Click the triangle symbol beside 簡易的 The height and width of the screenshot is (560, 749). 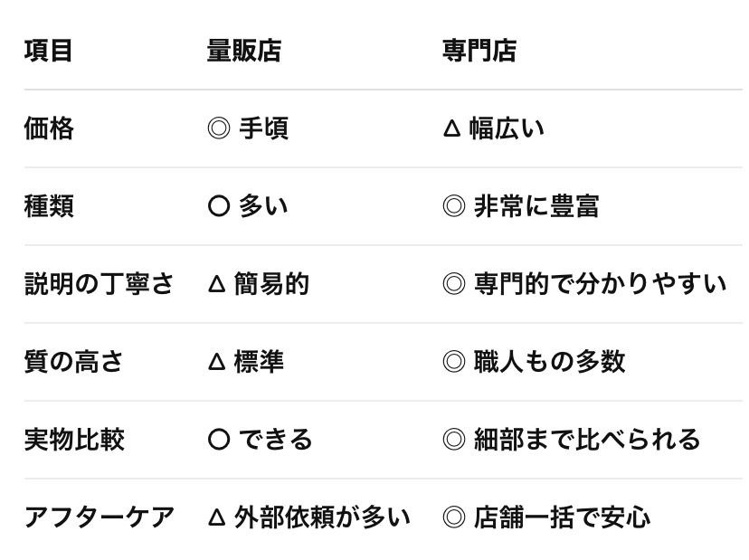point(216,285)
